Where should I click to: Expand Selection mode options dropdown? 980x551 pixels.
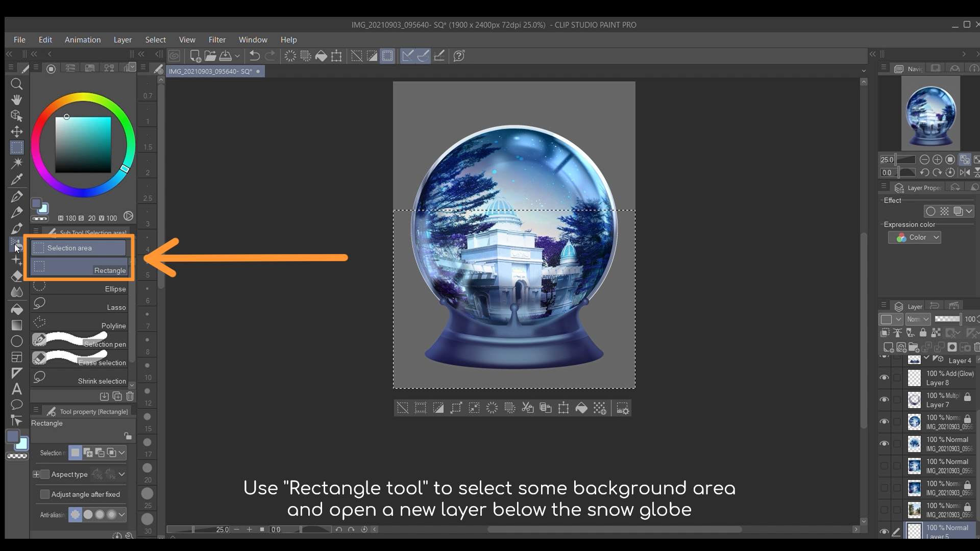pos(122,453)
